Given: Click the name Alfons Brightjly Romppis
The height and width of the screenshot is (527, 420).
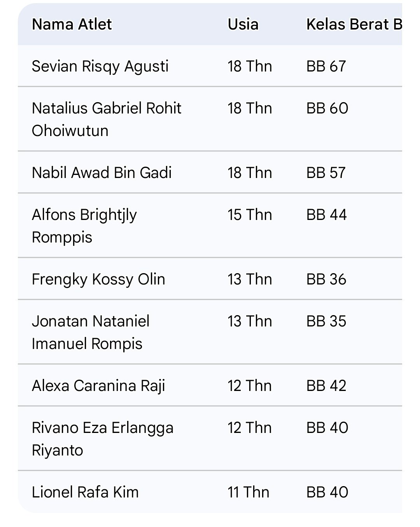Looking at the screenshot, I should point(84,226).
